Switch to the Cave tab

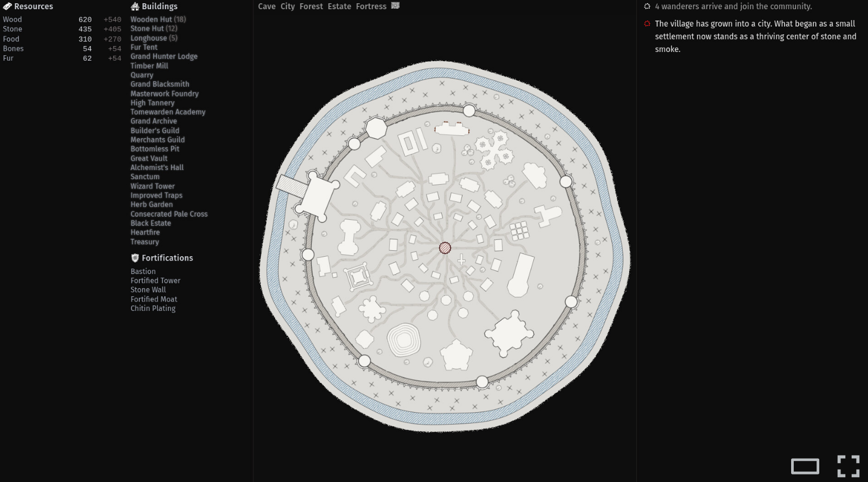click(266, 6)
